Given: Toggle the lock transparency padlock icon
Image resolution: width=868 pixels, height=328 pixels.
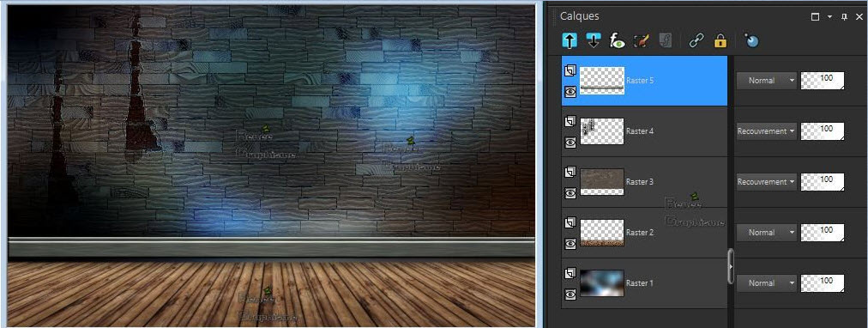Looking at the screenshot, I should [x=720, y=40].
